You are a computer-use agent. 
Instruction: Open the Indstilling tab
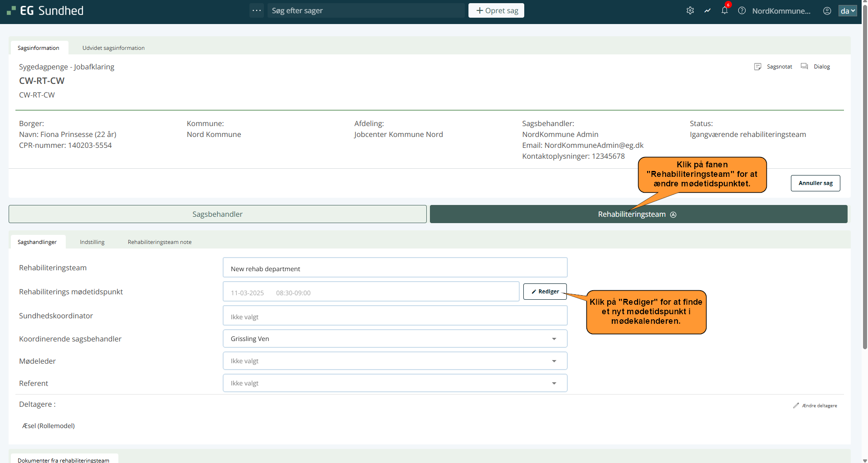tap(92, 242)
